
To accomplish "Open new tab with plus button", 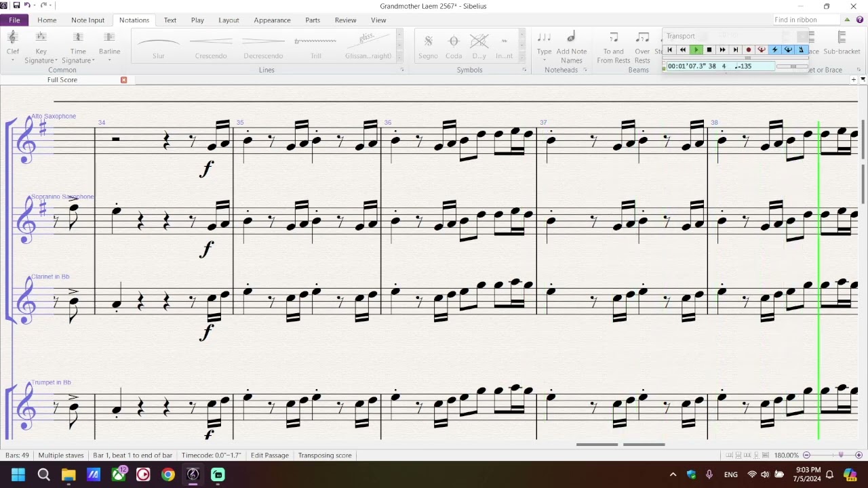I will pos(853,80).
